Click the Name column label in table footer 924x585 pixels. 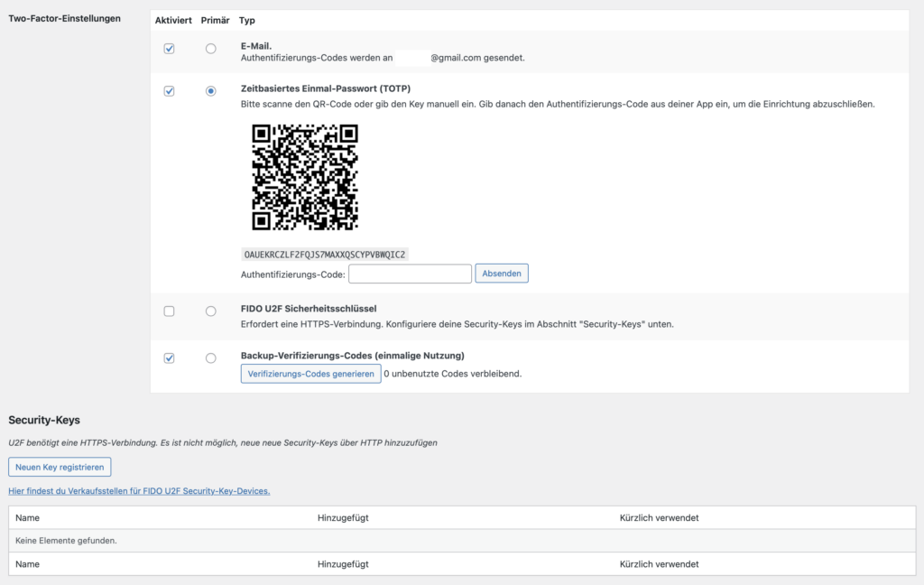point(28,563)
